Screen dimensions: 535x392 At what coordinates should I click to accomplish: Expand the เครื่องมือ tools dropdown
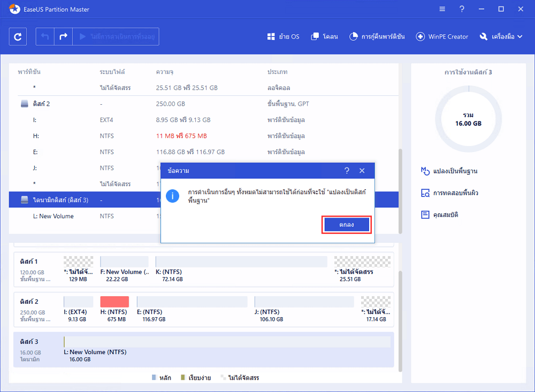(x=501, y=36)
